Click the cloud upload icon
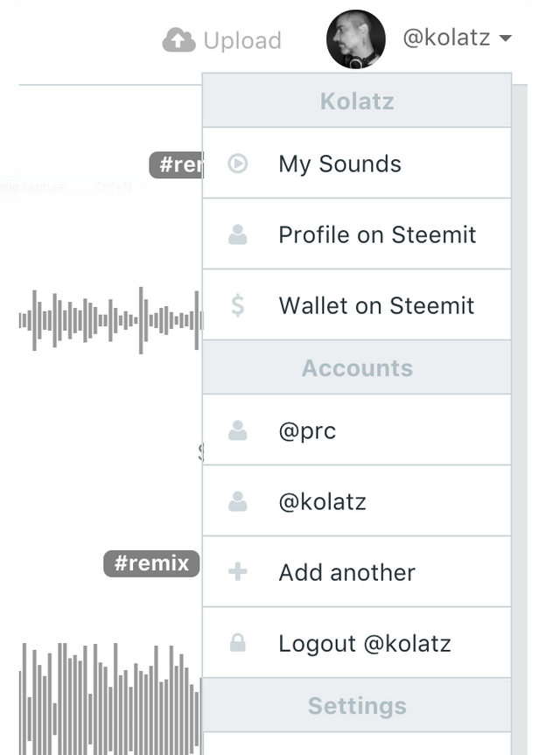Screen dimensions: 560x755 [x=178, y=40]
